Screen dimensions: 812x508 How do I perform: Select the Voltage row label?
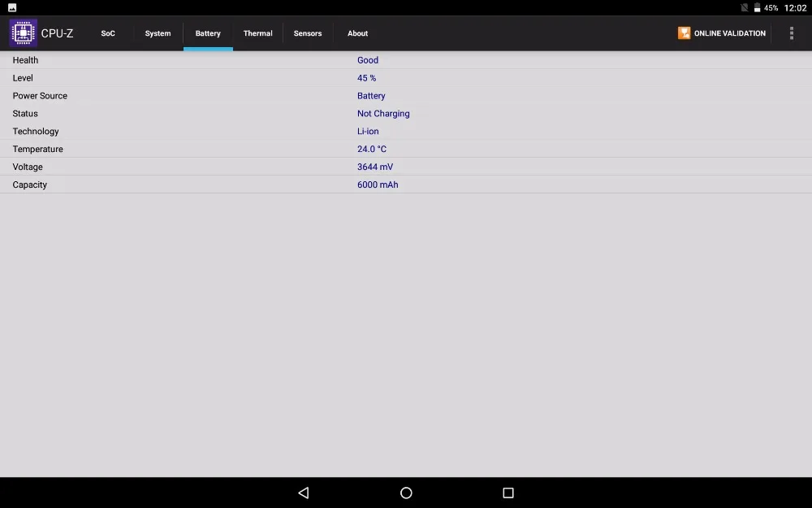coord(28,167)
